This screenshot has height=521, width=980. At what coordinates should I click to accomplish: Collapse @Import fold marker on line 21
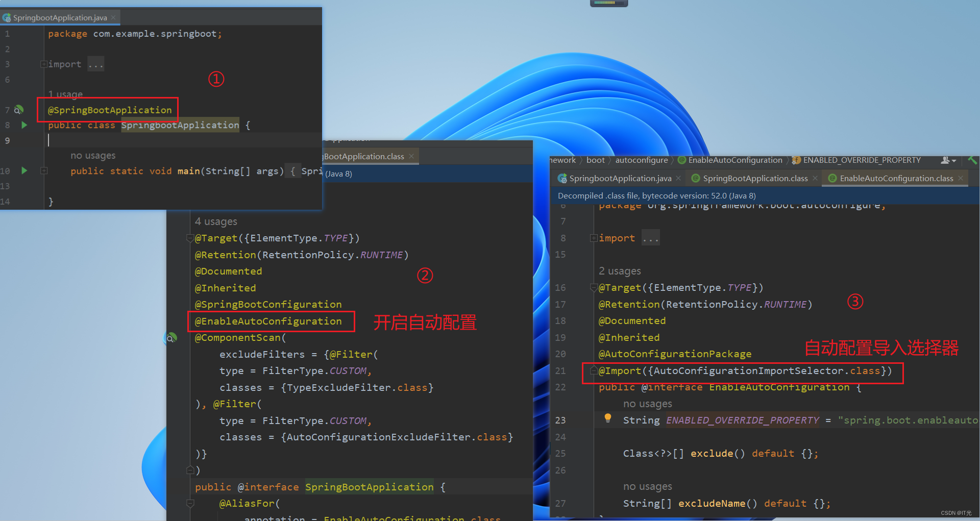[594, 371]
